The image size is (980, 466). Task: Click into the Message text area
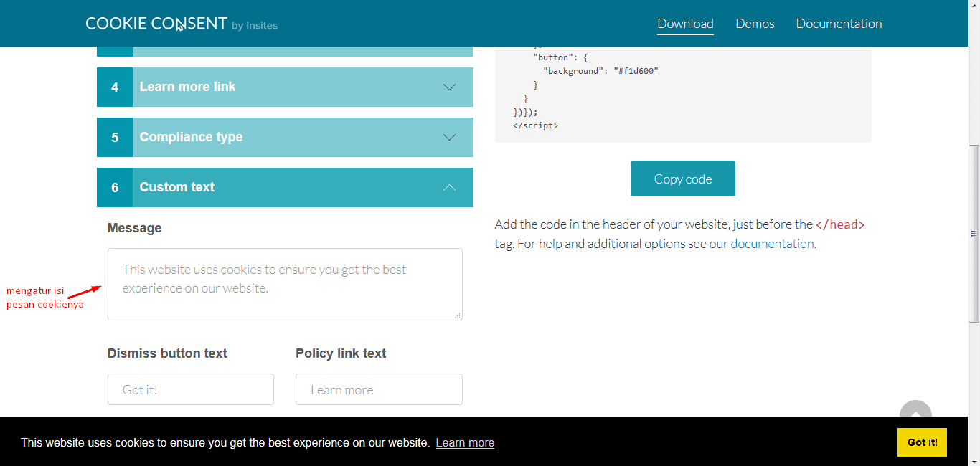coord(285,284)
